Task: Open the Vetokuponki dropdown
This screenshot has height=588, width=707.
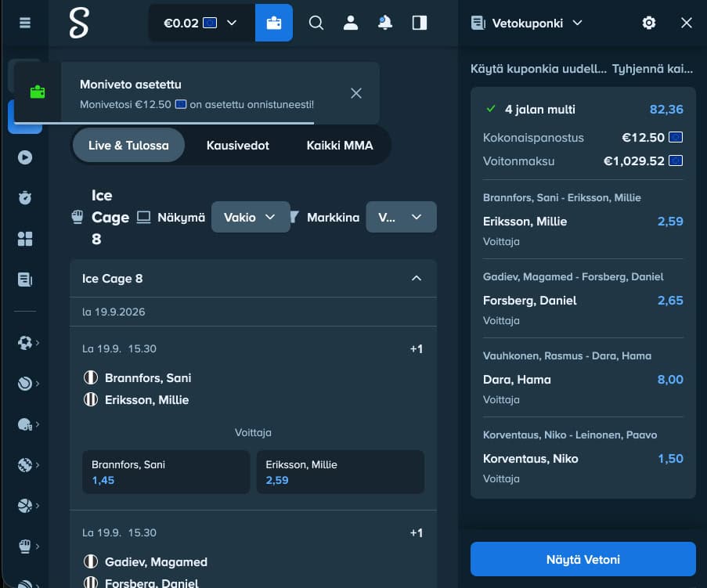Action: point(527,23)
